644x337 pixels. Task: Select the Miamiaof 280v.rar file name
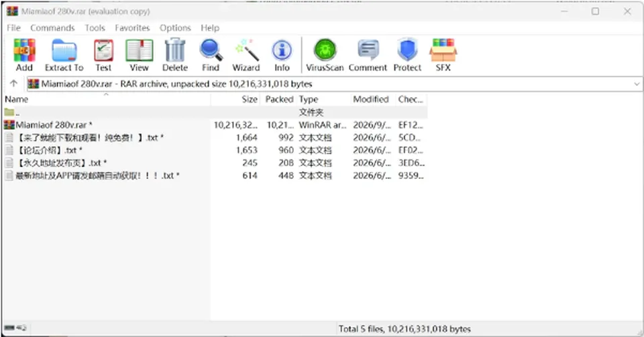pyautogui.click(x=54, y=125)
